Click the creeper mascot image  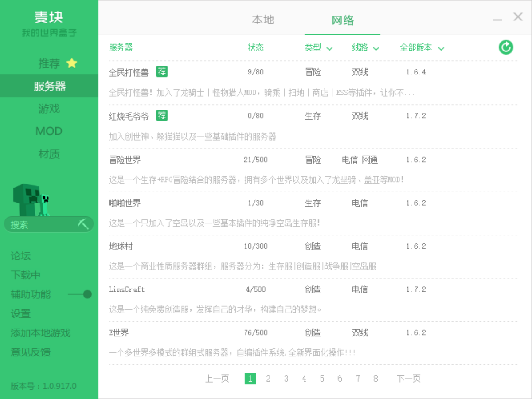[x=31, y=200]
